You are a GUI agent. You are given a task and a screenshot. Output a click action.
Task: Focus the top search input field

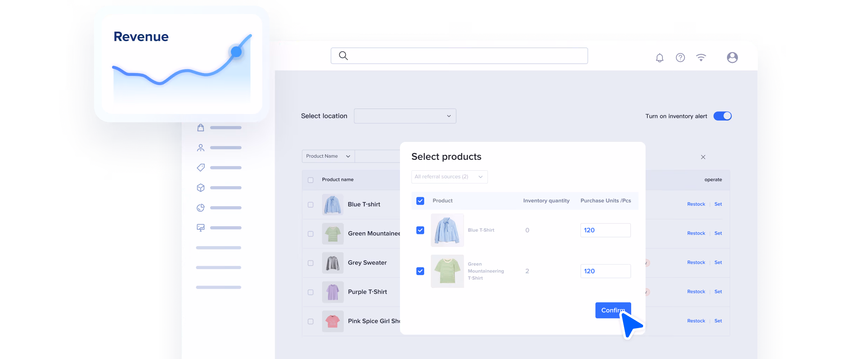(459, 56)
